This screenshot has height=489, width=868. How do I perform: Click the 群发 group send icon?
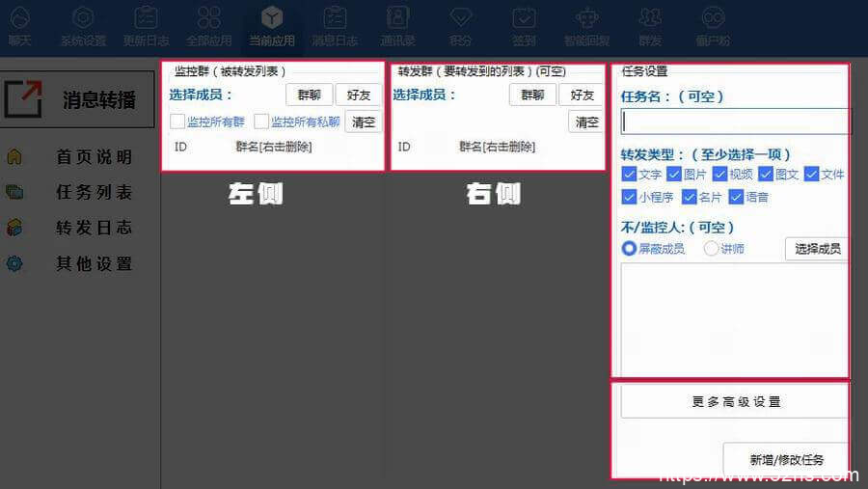[x=650, y=24]
